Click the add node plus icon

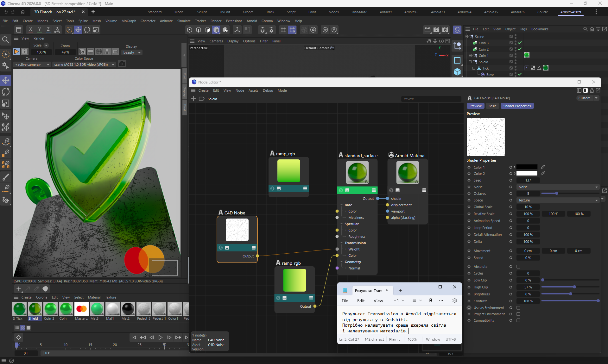point(193,99)
